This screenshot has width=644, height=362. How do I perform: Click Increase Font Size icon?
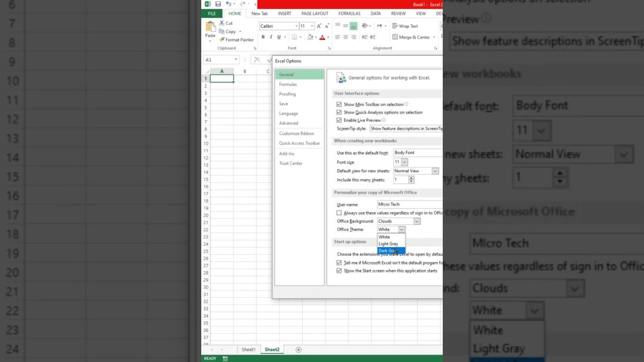tap(319, 26)
